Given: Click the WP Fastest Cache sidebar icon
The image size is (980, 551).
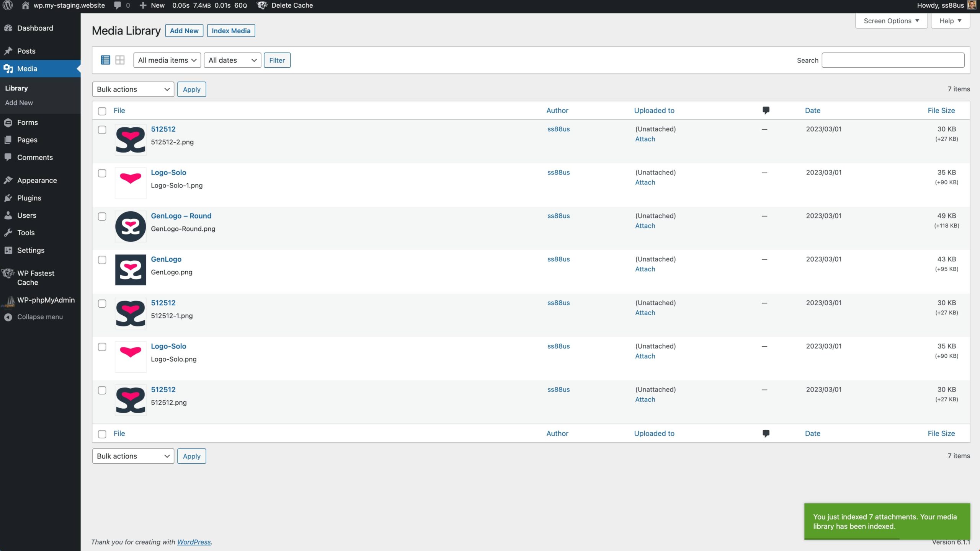Looking at the screenshot, I should pyautogui.click(x=8, y=273).
